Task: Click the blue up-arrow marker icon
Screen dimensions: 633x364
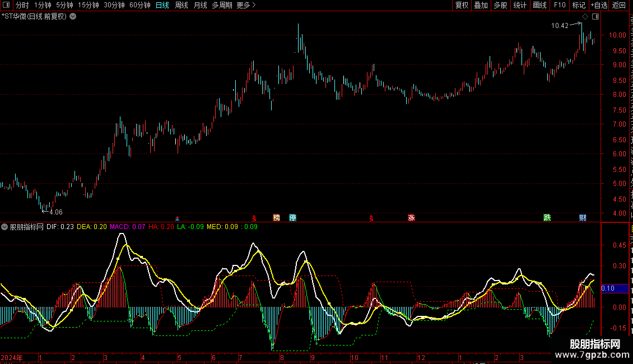Action: click(x=177, y=218)
